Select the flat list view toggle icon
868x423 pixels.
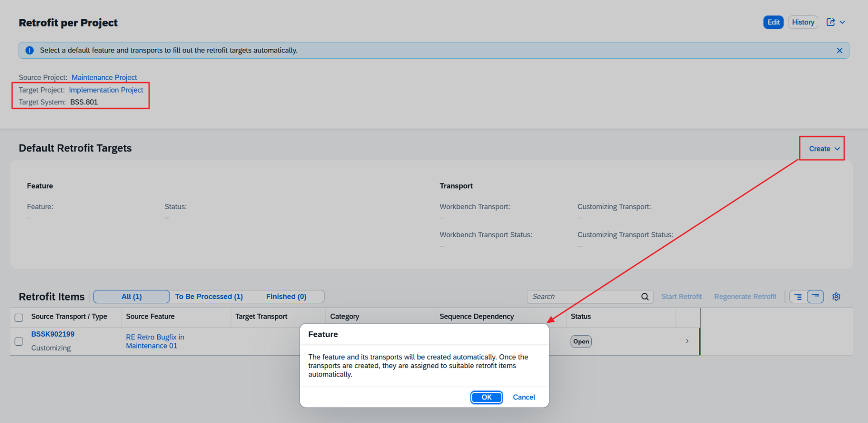coord(816,296)
